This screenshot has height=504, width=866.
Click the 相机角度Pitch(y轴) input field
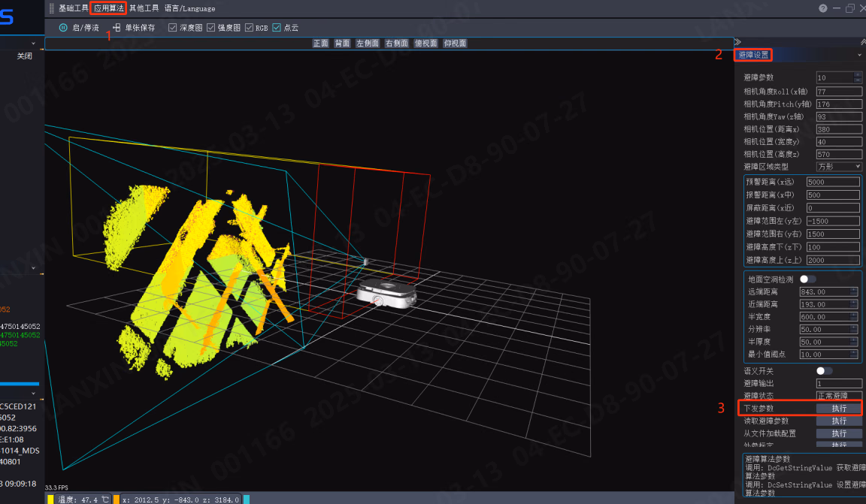click(839, 104)
